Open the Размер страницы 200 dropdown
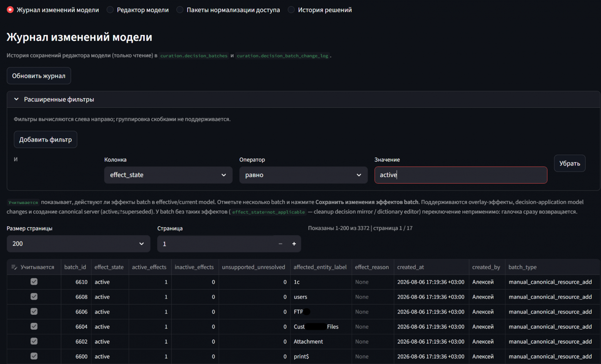 (x=79, y=244)
